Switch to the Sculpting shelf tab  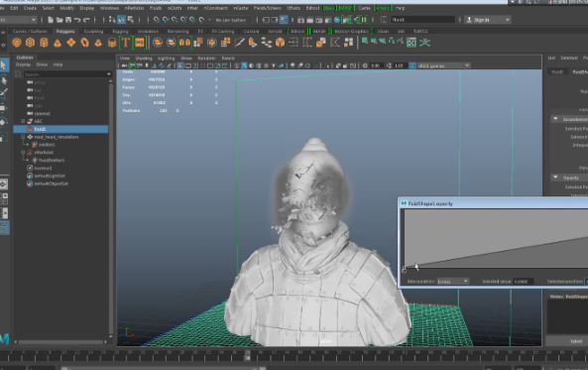tap(93, 31)
